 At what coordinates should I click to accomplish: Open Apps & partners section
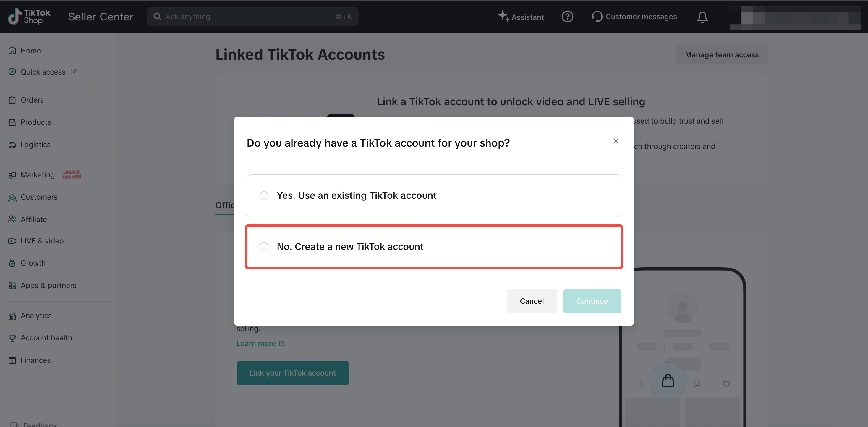(x=48, y=286)
